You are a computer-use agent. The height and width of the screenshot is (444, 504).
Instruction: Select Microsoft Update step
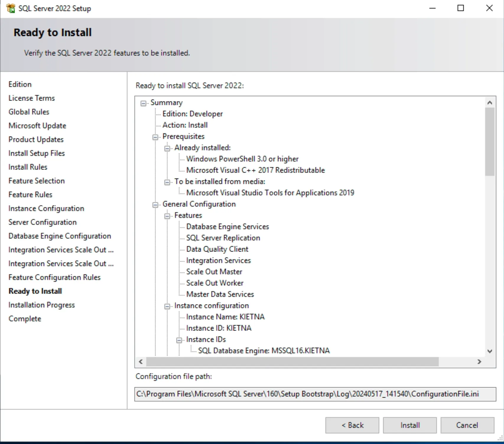(37, 126)
